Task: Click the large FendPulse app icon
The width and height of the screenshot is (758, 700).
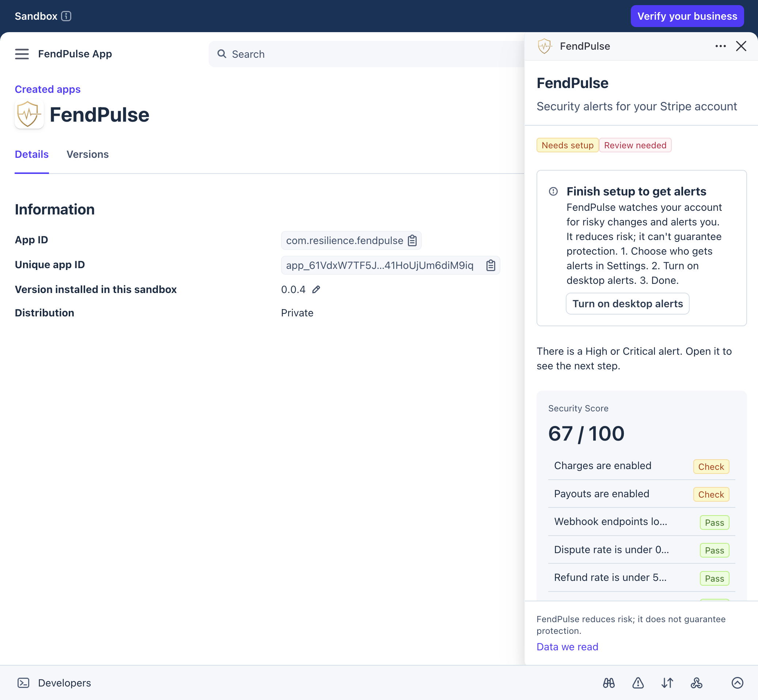Action: pyautogui.click(x=29, y=114)
